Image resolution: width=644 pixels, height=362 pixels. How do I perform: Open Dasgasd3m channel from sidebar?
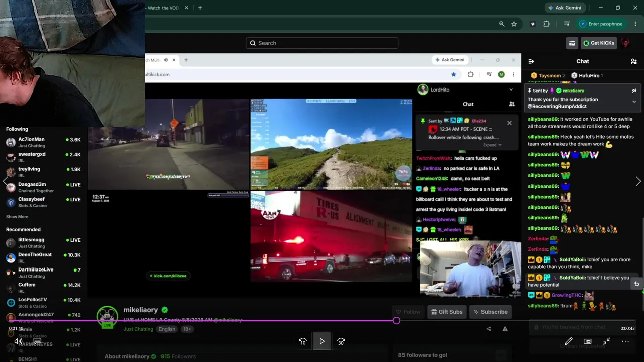[43, 187]
